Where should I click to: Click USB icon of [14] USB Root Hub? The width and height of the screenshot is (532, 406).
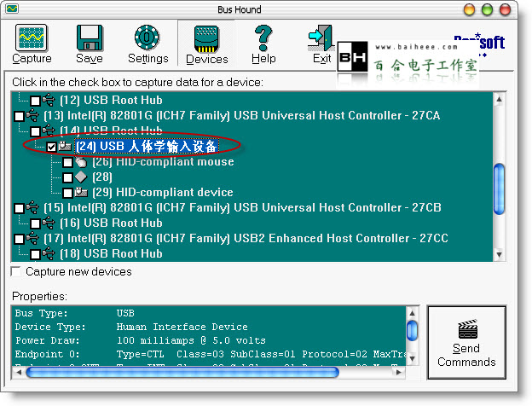point(49,130)
